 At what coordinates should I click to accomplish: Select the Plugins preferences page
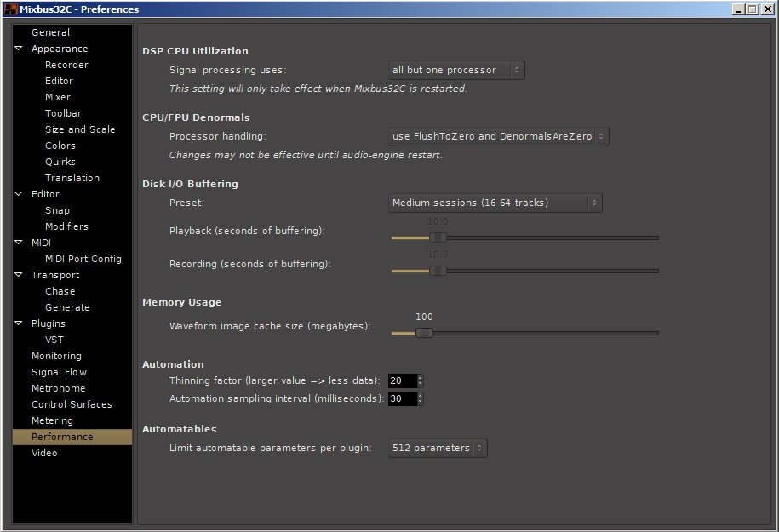coord(49,323)
